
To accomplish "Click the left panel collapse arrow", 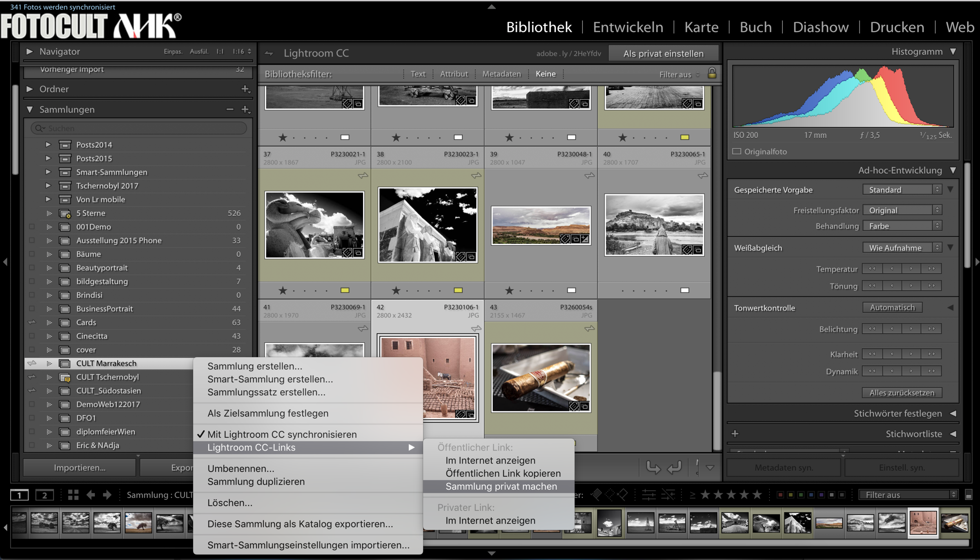I will point(5,262).
